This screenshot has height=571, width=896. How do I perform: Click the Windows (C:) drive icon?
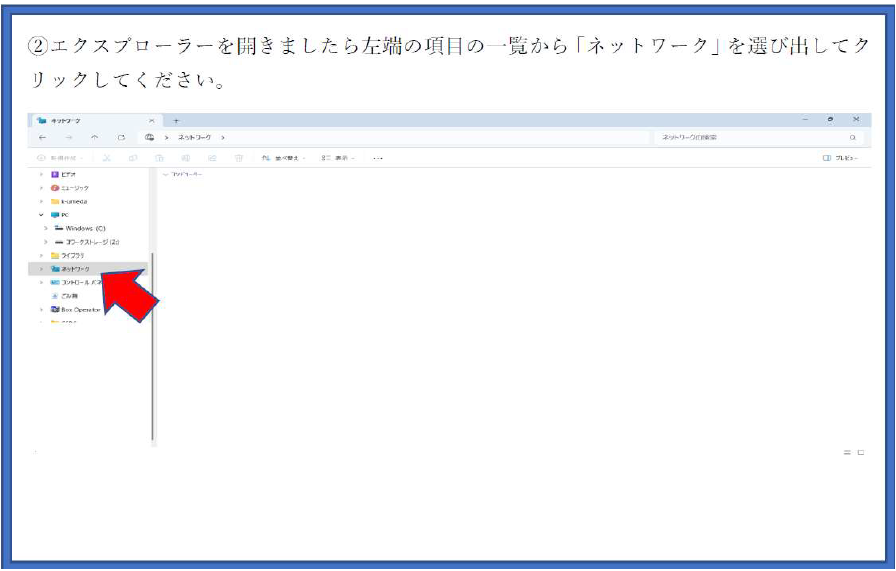58,228
